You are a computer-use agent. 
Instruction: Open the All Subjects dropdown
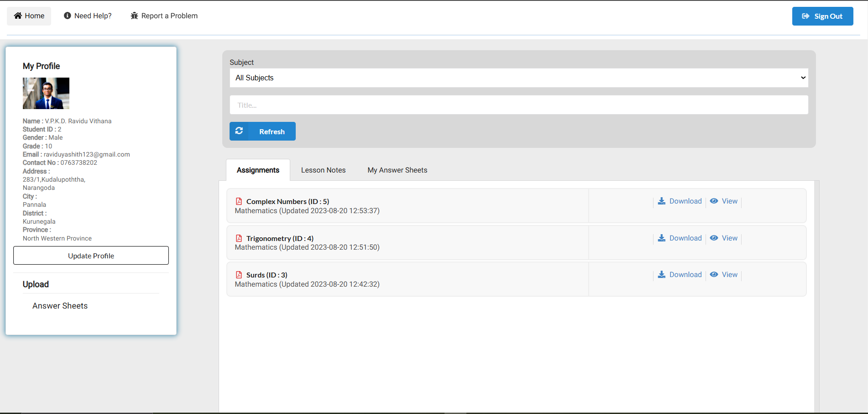point(518,78)
